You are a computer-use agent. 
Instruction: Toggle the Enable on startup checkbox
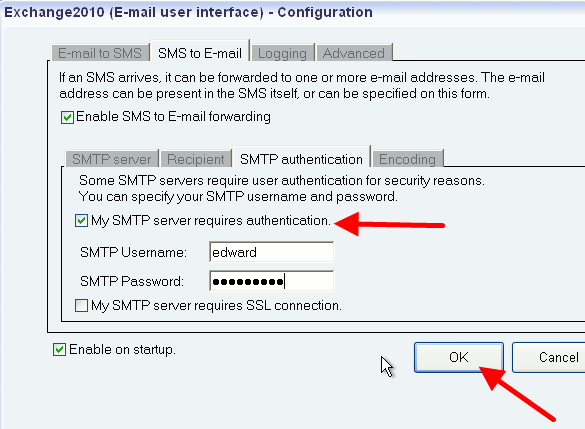coord(59,350)
